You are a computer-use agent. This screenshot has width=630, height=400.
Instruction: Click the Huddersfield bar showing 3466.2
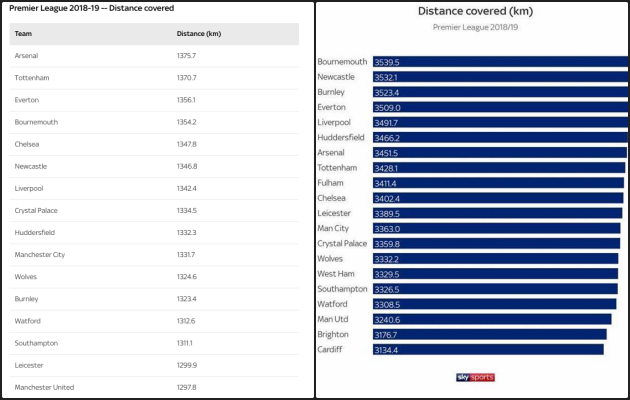coord(499,138)
